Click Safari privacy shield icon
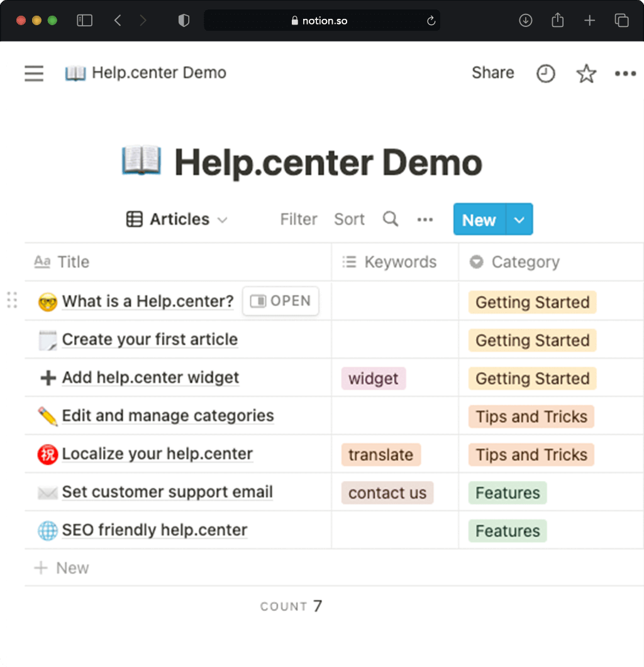The width and height of the screenshot is (644, 667). click(184, 21)
